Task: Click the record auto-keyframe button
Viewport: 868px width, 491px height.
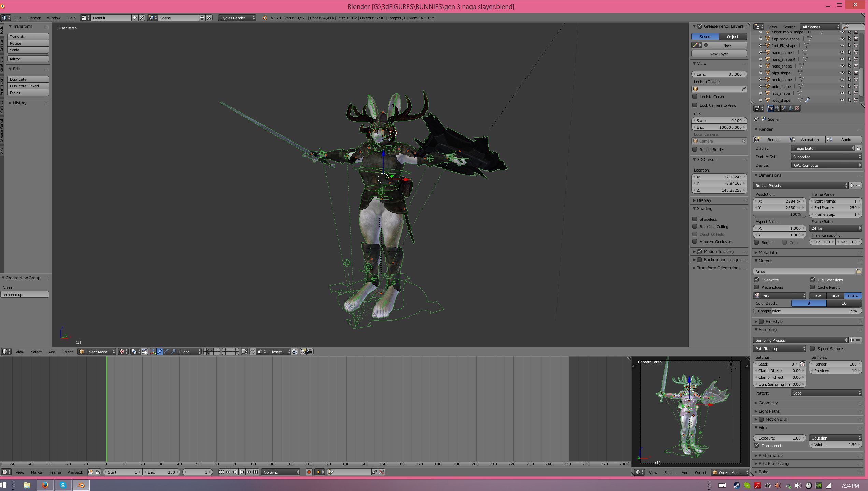Action: click(x=309, y=472)
